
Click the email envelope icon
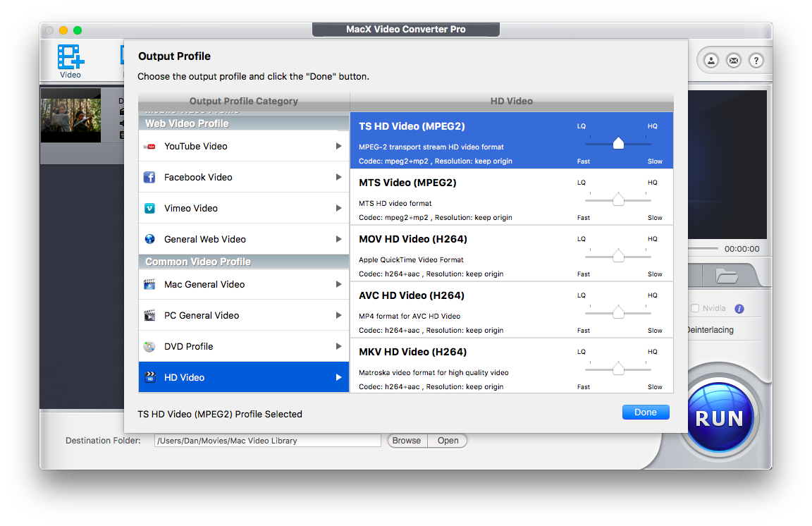(734, 61)
